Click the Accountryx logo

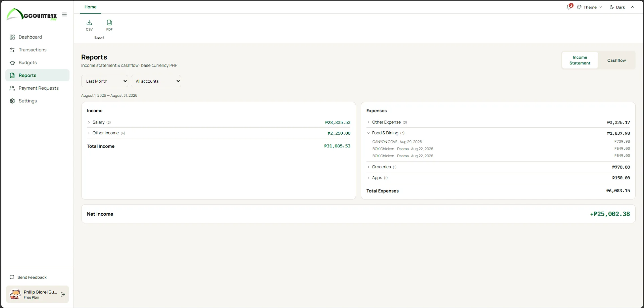(32, 14)
